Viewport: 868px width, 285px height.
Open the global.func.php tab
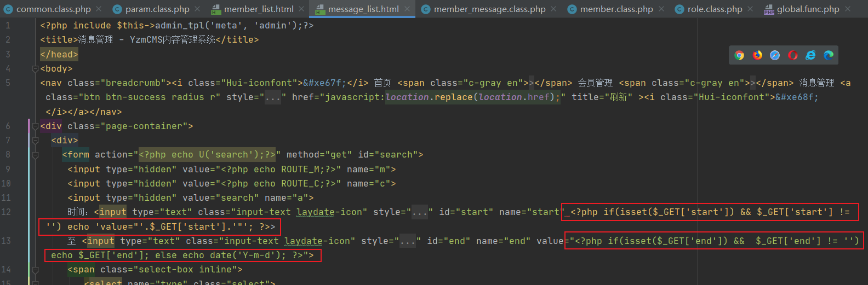pyautogui.click(x=808, y=9)
